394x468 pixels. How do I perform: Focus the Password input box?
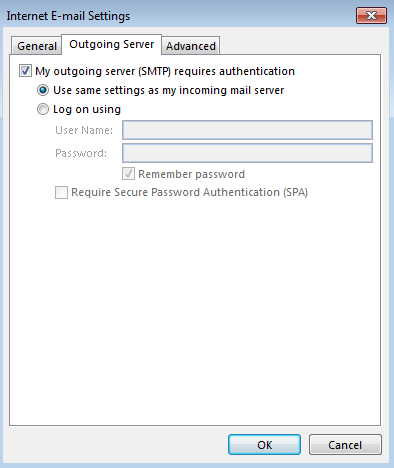click(247, 153)
